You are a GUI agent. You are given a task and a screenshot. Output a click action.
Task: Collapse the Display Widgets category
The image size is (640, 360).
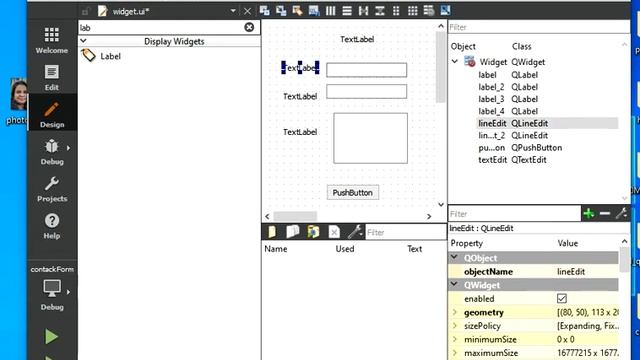tap(83, 41)
